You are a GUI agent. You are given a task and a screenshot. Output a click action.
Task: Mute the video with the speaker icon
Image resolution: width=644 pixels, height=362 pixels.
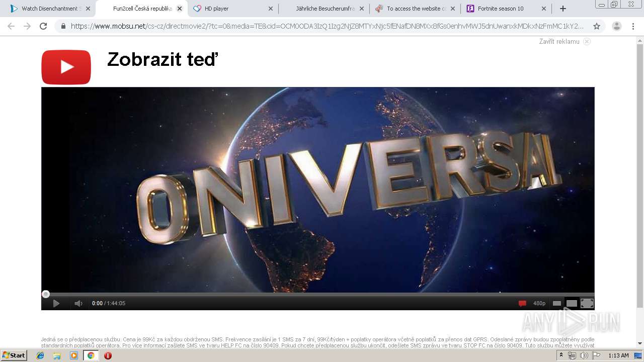point(78,303)
